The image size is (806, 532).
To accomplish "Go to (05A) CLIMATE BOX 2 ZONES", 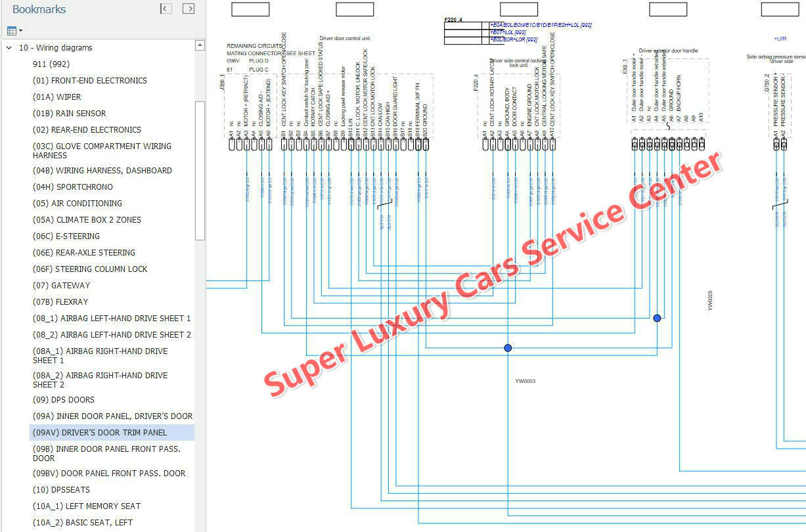I will tap(87, 220).
